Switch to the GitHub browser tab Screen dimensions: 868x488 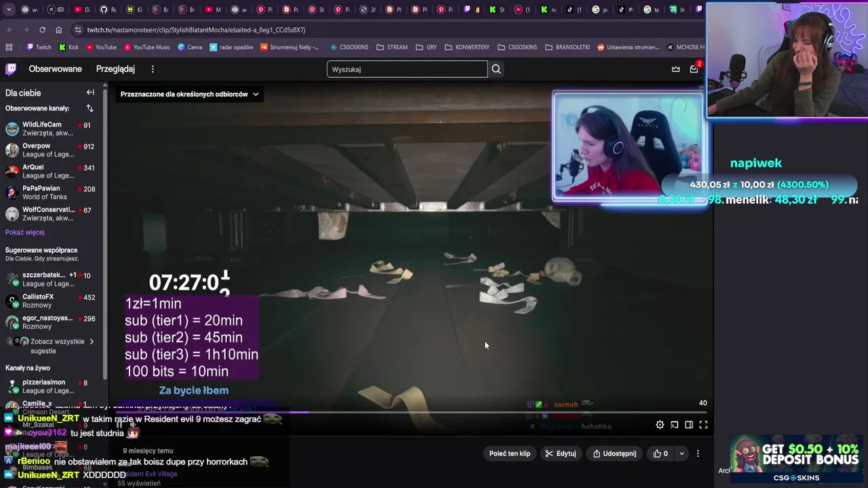click(108, 9)
